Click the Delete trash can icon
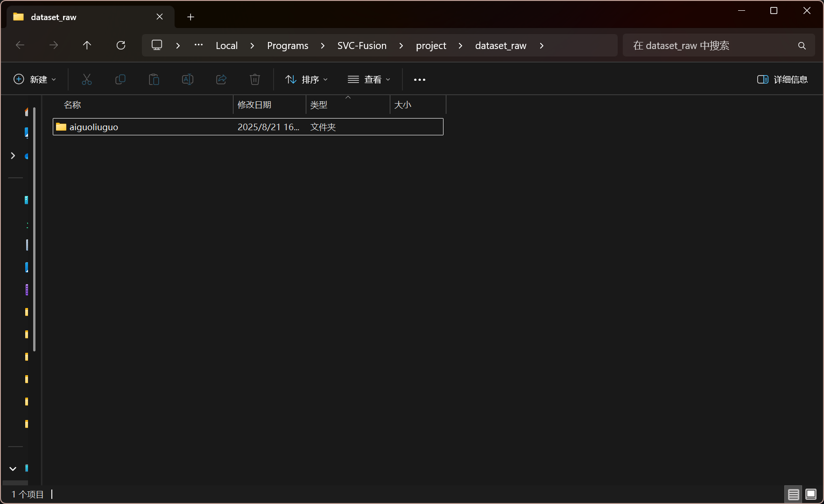Viewport: 824px width, 504px height. pos(255,79)
